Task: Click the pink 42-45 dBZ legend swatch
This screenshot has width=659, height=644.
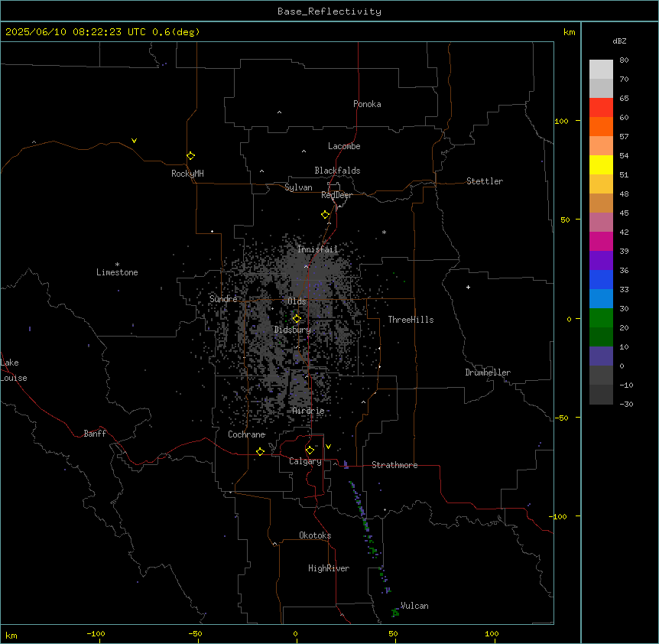Action: 601,222
